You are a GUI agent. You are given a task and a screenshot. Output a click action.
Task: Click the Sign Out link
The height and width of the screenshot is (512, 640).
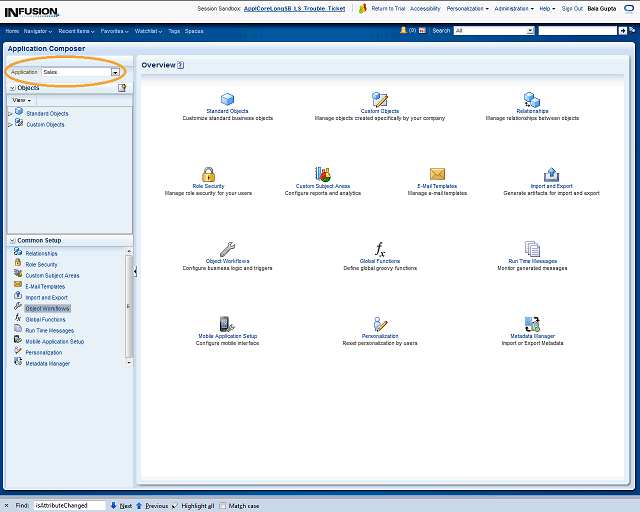click(572, 8)
